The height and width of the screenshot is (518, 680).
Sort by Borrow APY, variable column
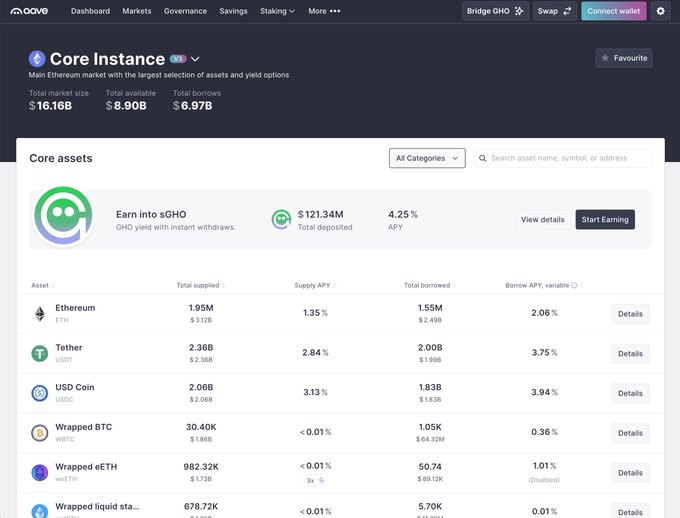(544, 285)
